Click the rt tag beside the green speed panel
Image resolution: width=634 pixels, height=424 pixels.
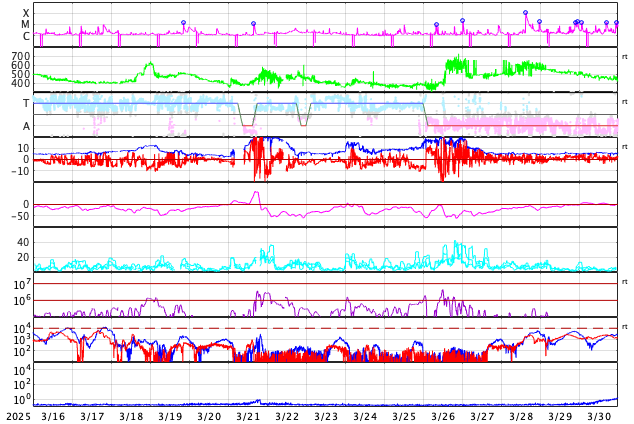click(x=624, y=57)
